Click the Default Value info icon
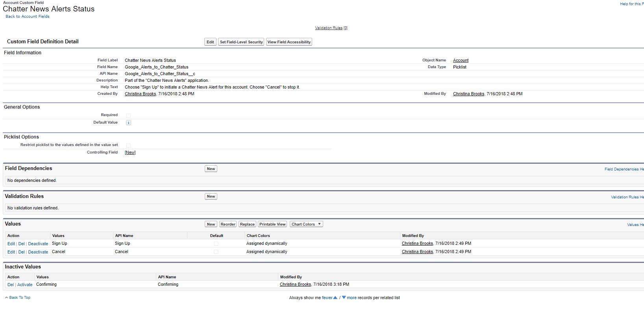The width and height of the screenshot is (644, 309). [128, 123]
